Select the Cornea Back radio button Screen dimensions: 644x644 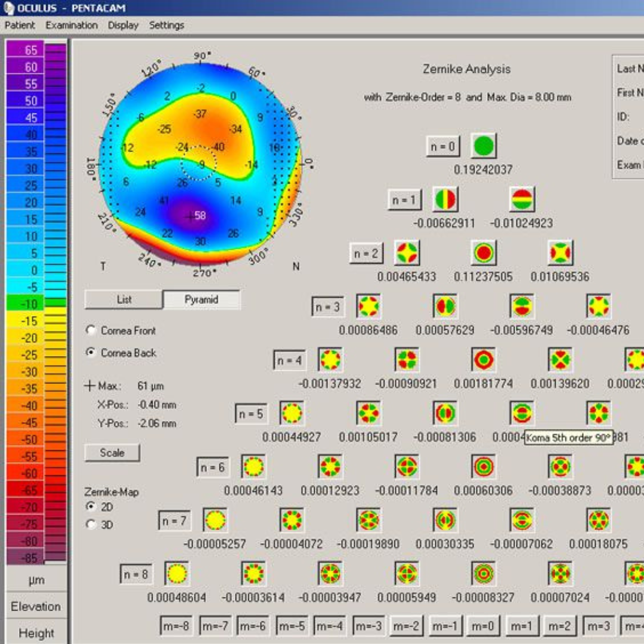(91, 352)
